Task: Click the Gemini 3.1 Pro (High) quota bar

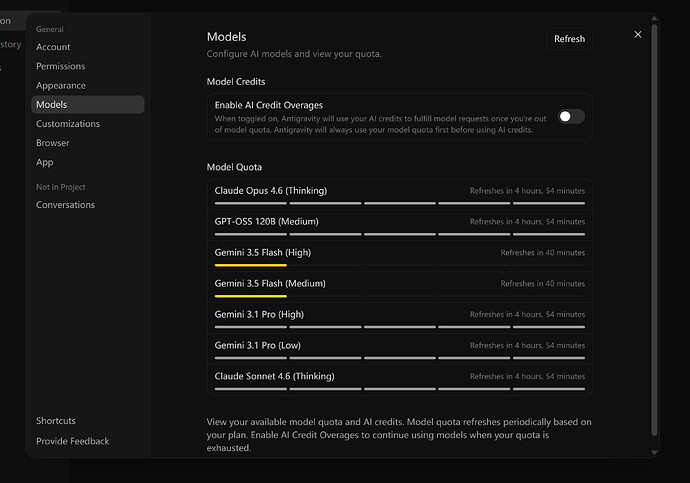Action: click(400, 327)
